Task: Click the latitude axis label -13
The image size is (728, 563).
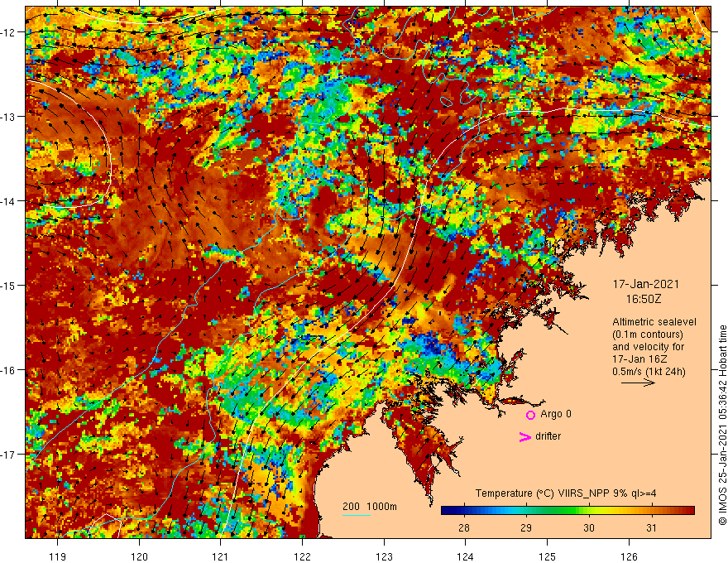Action: 8,117
